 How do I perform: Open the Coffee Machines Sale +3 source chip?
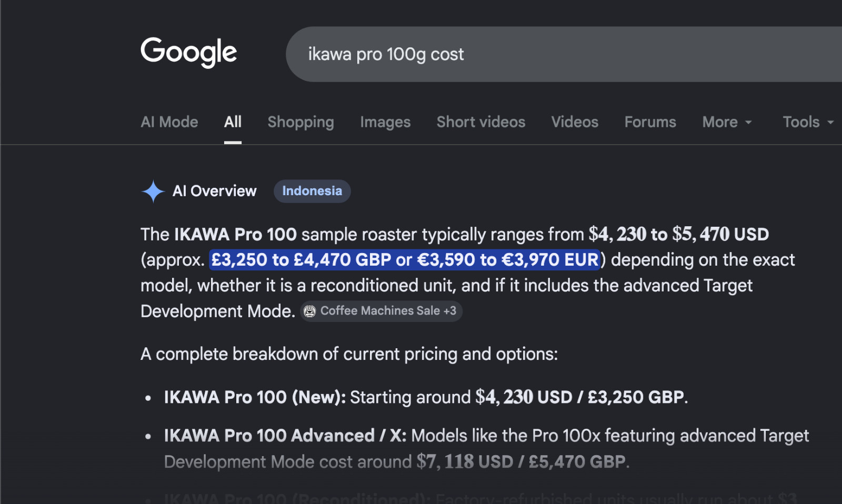click(382, 311)
